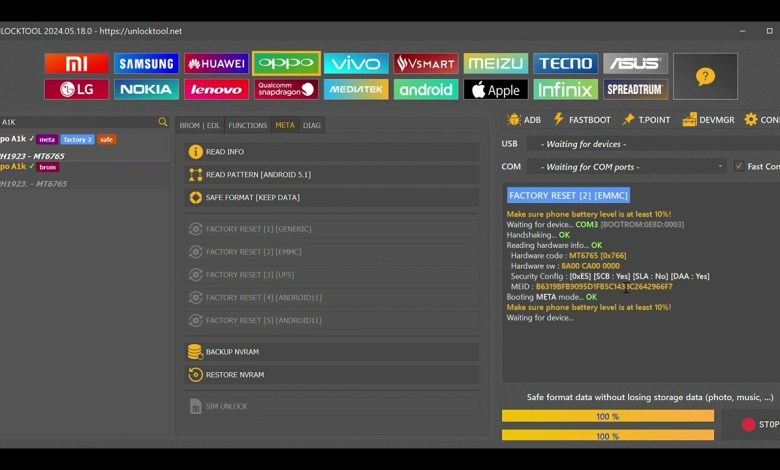
Task: Click the Qualcomm Snapdragon tile
Action: [x=286, y=90]
